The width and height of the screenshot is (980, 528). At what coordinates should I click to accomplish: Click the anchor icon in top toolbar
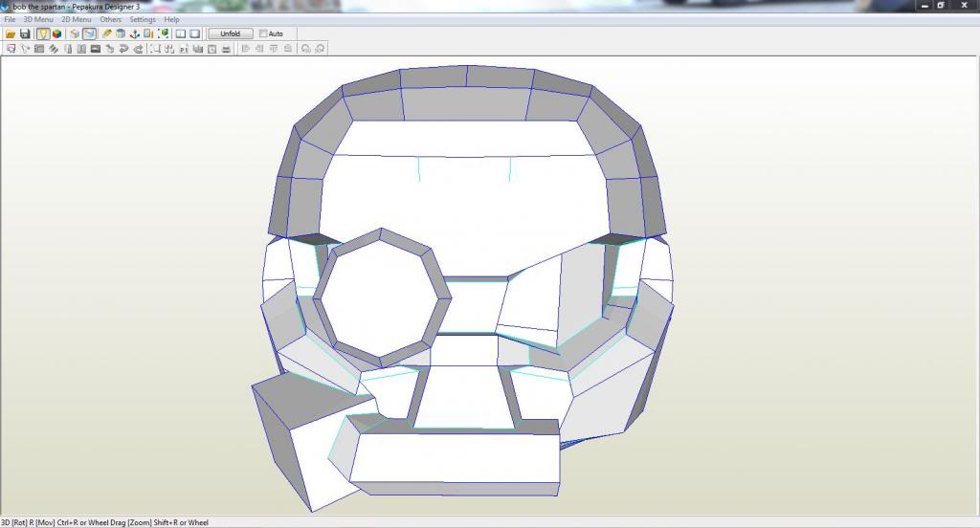pos(134,33)
